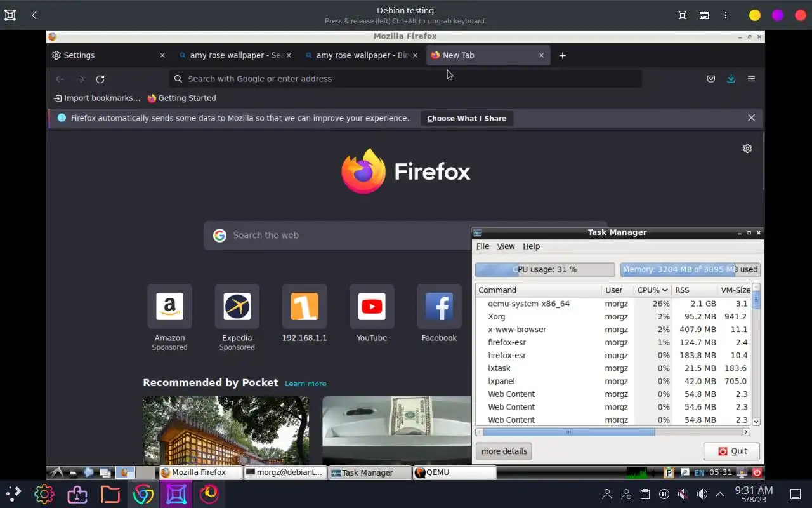Click the EN keyboard layout indicator
The height and width of the screenshot is (508, 812).
point(699,472)
